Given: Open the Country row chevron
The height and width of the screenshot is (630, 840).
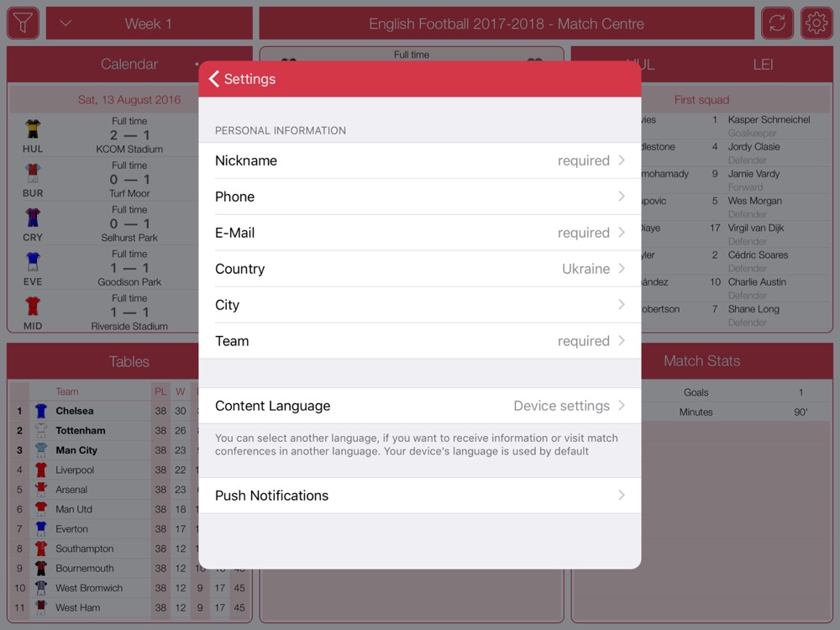Looking at the screenshot, I should (x=622, y=269).
